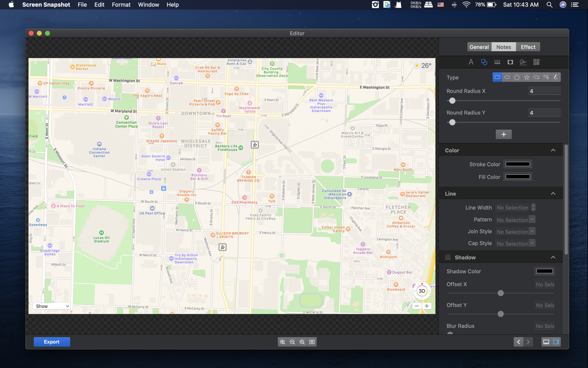Switch the map to 3D view
This screenshot has width=588, height=368.
pyautogui.click(x=421, y=291)
